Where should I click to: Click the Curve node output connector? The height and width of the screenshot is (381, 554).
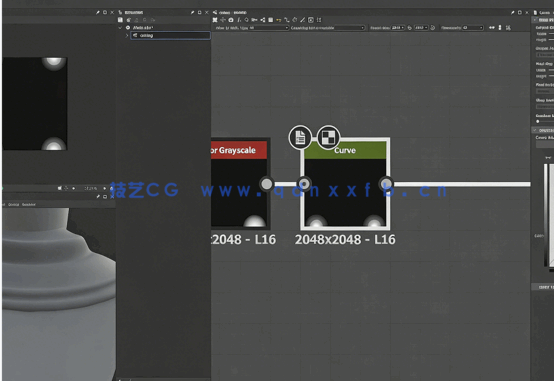(386, 183)
